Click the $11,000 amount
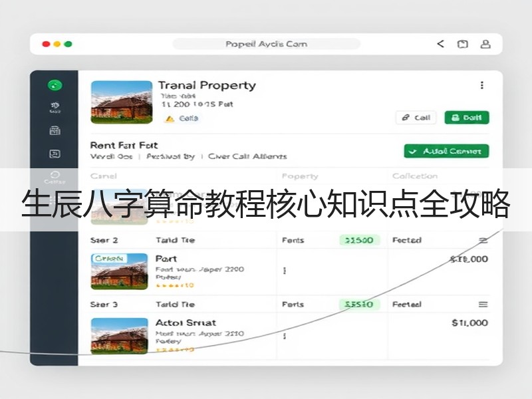 click(x=470, y=323)
